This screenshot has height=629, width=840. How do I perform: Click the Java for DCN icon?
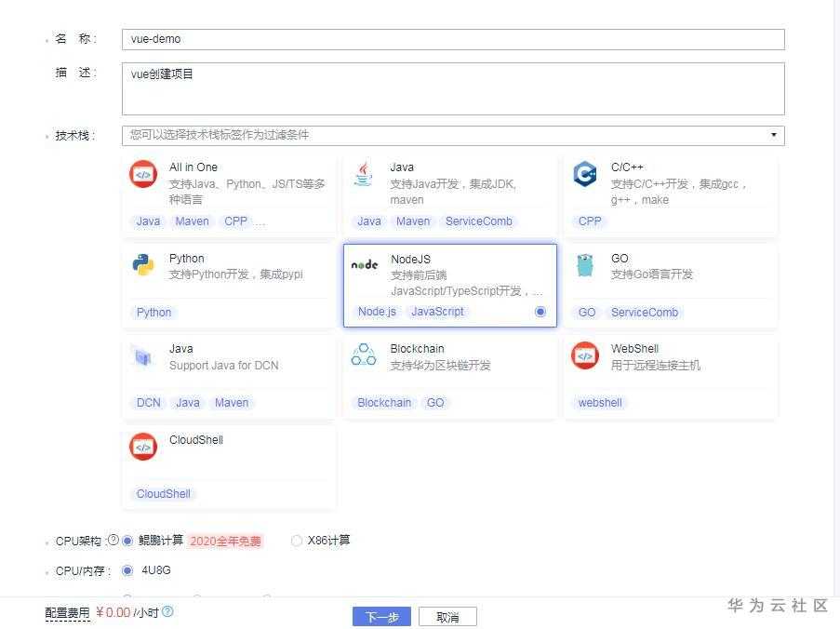142,356
